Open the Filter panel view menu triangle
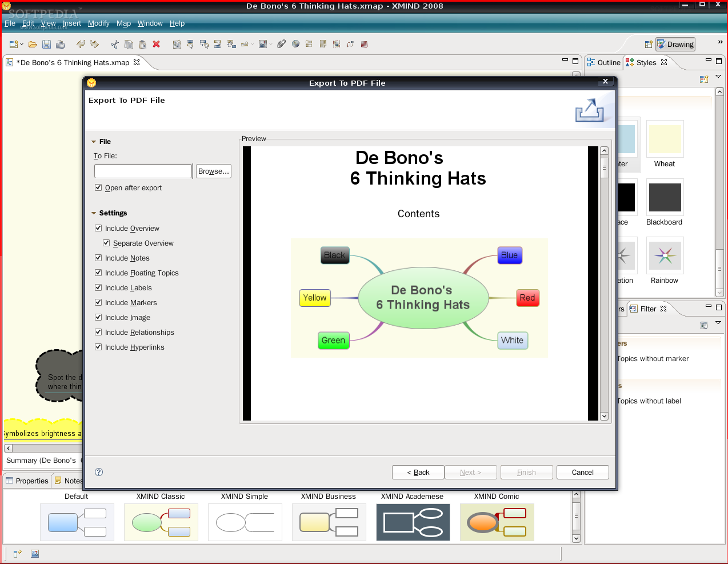This screenshot has width=728, height=564. [718, 323]
